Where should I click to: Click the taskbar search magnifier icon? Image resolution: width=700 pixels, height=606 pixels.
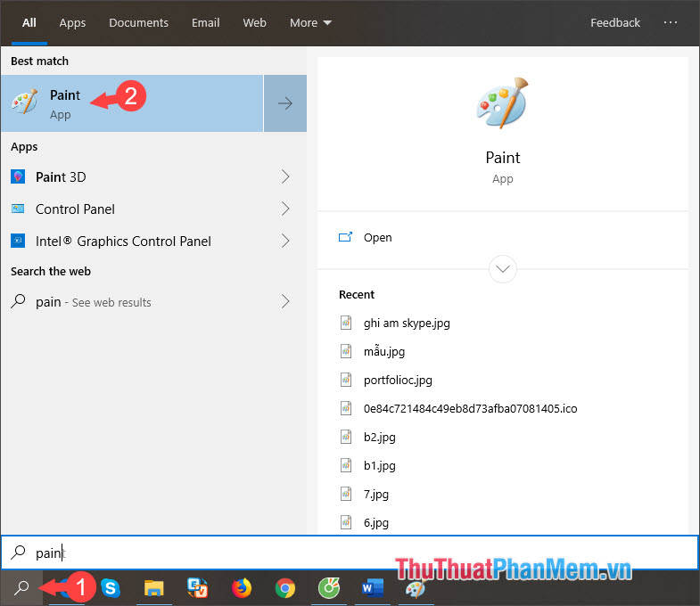[21, 588]
